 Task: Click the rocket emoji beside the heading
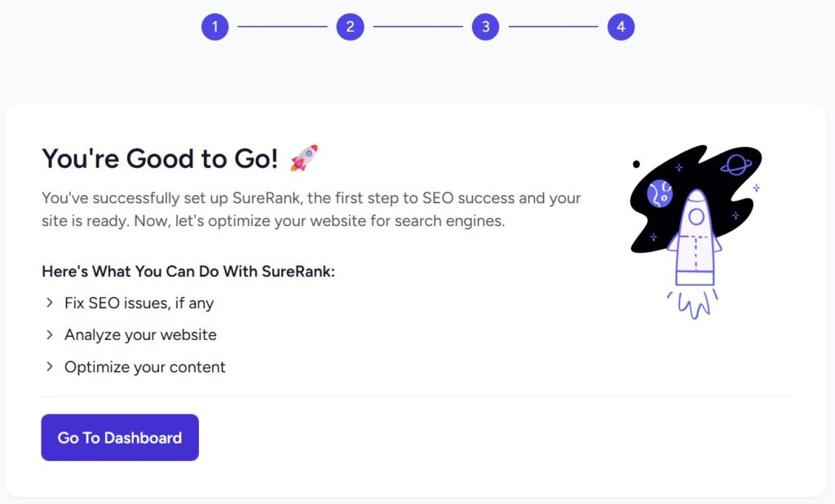tap(303, 157)
